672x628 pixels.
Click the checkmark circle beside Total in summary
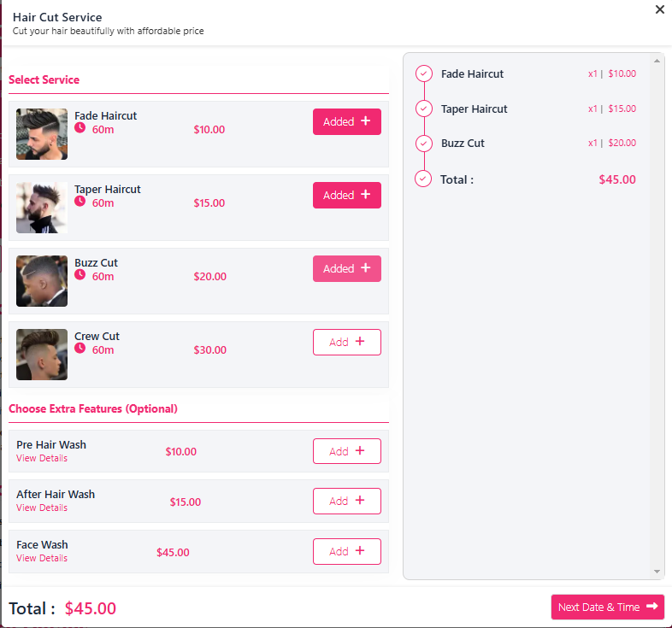[x=423, y=179]
